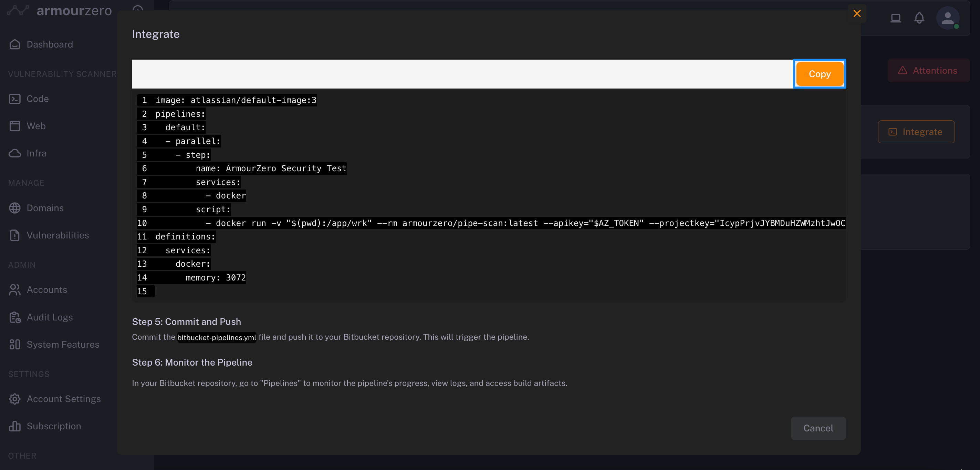The height and width of the screenshot is (470, 980).
Task: Open the Infra cloud icon
Action: (15, 153)
